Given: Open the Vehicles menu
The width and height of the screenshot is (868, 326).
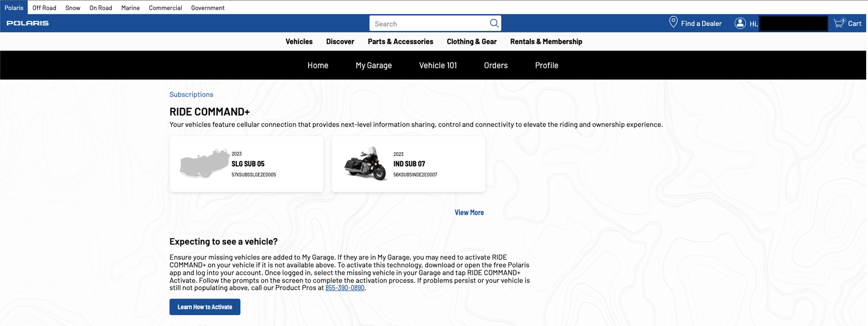Looking at the screenshot, I should click(x=299, y=41).
